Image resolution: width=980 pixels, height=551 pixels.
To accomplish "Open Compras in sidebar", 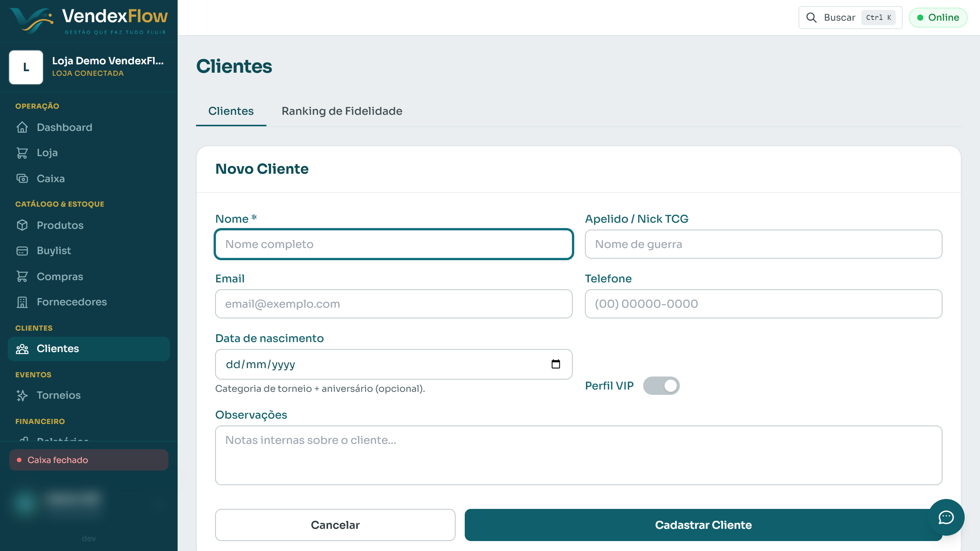I will click(x=89, y=277).
